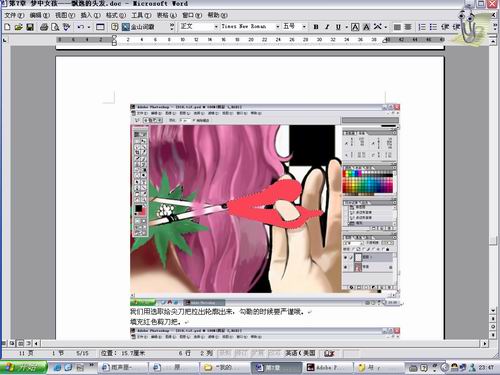Click the Open file folder icon
Screen dimensions: 500x375
click(x=19, y=27)
